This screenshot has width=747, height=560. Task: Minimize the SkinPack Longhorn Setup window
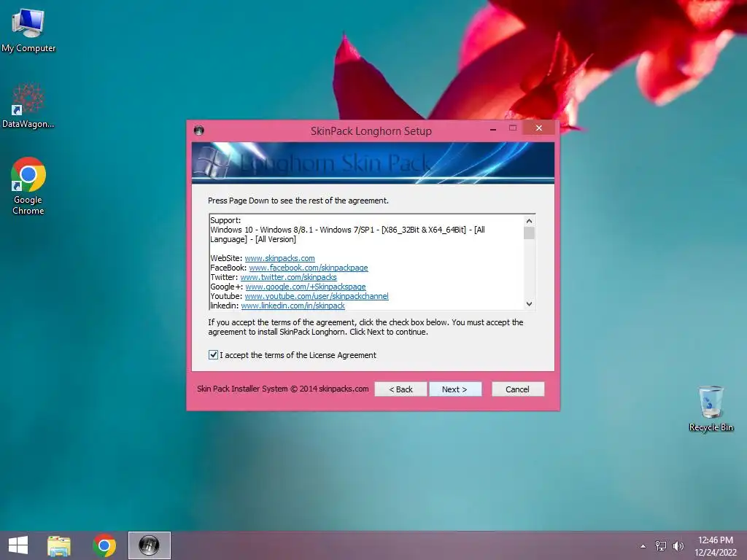coord(493,128)
